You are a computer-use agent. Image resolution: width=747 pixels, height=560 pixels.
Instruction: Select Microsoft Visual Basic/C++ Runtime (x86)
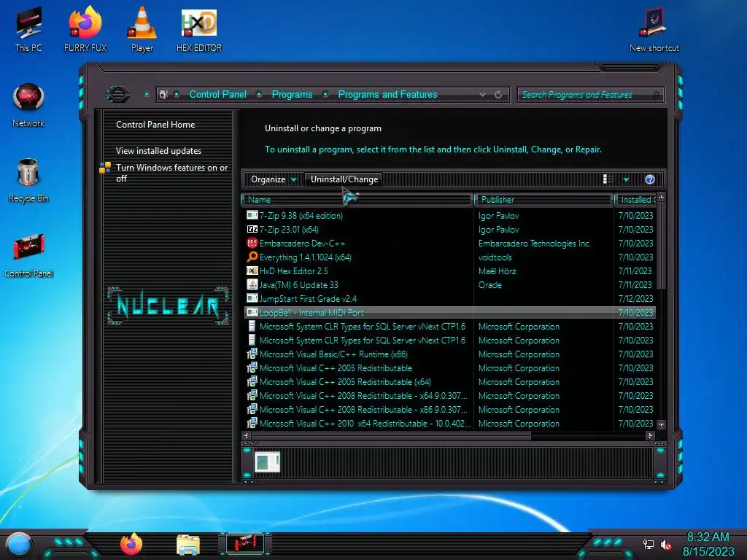pyautogui.click(x=449, y=354)
